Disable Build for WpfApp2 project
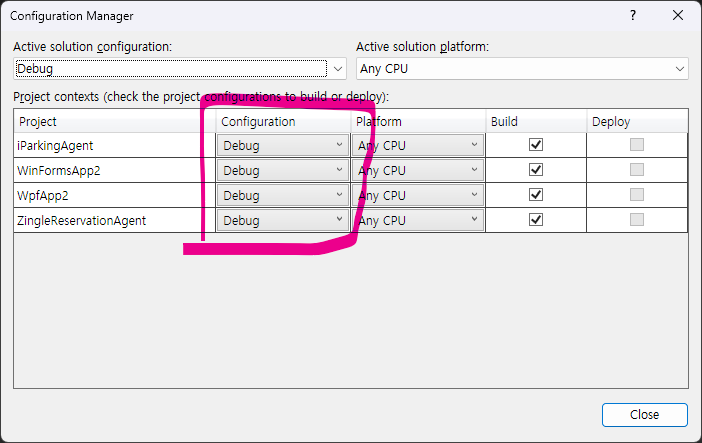Screen dimensions: 702x443 click(536, 195)
